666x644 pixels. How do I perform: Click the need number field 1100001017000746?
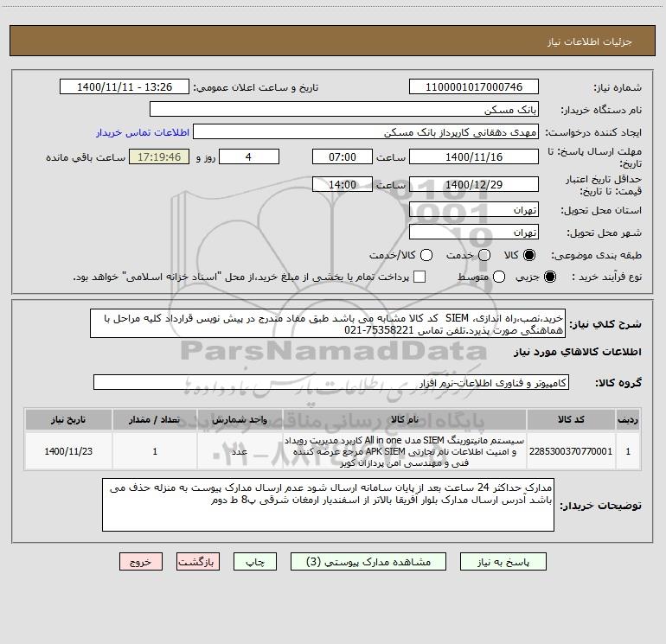click(x=474, y=86)
